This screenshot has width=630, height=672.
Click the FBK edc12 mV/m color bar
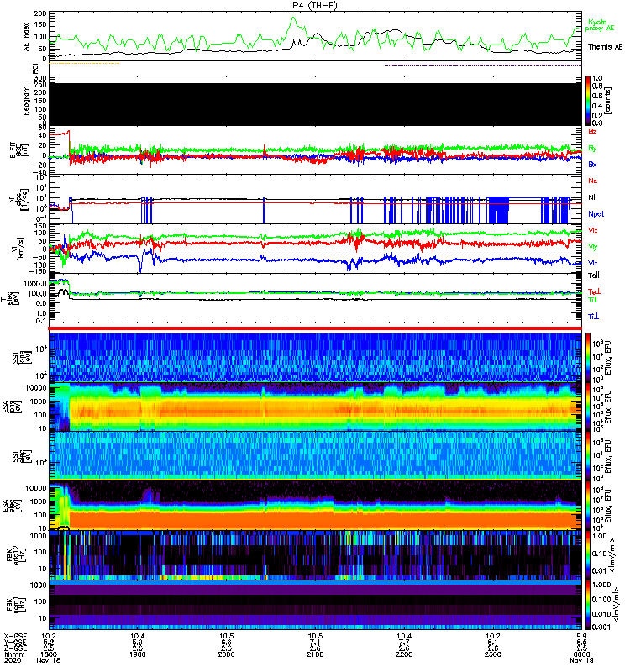pyautogui.click(x=588, y=555)
